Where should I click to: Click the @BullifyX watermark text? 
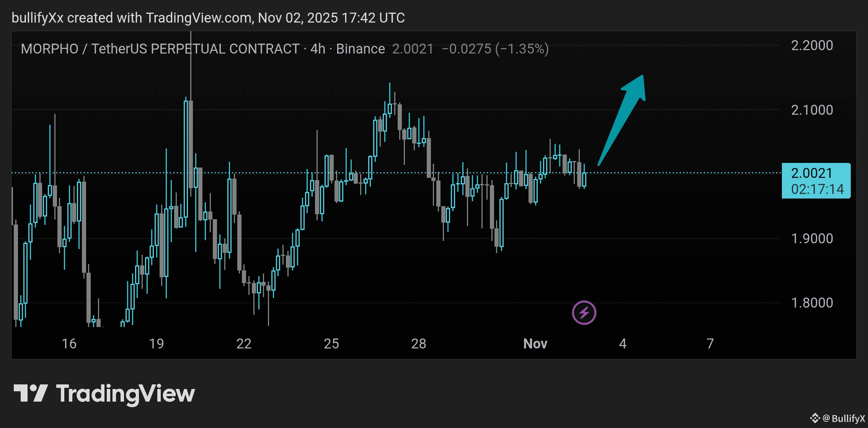click(x=844, y=418)
